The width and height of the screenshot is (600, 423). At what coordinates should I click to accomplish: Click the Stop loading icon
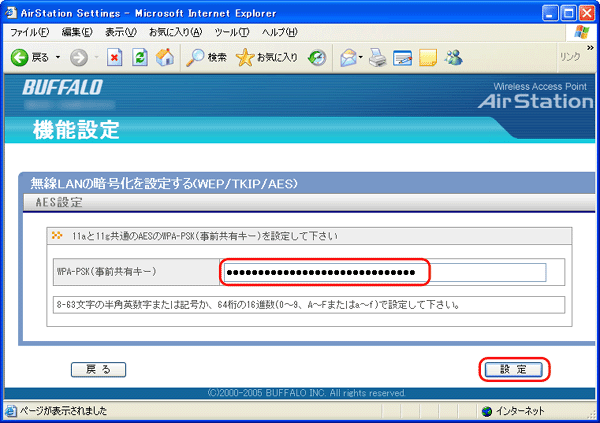click(116, 57)
